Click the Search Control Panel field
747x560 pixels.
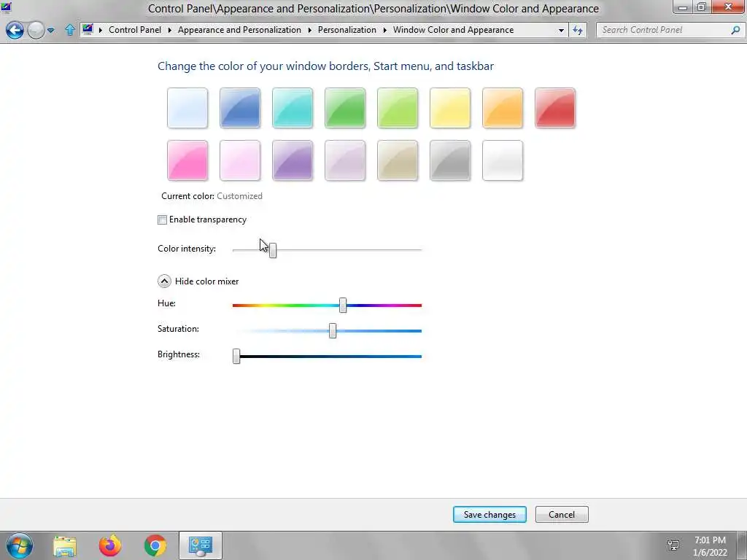pos(662,30)
